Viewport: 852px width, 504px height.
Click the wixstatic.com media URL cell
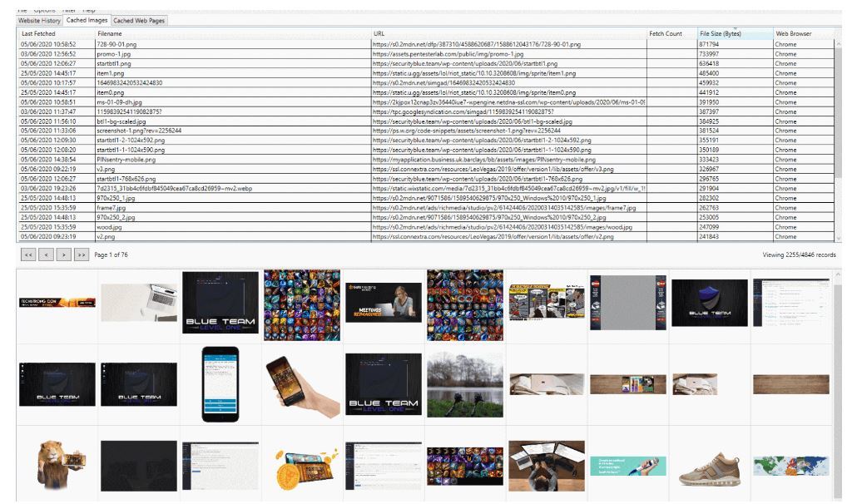(x=508, y=189)
